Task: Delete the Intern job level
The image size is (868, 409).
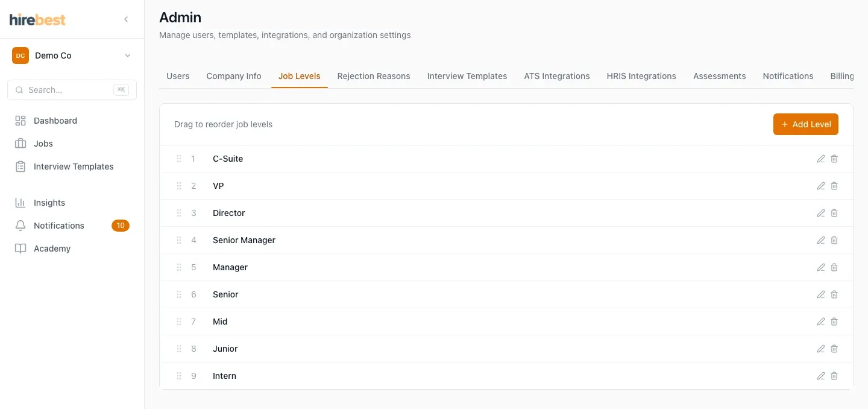Action: tap(834, 376)
